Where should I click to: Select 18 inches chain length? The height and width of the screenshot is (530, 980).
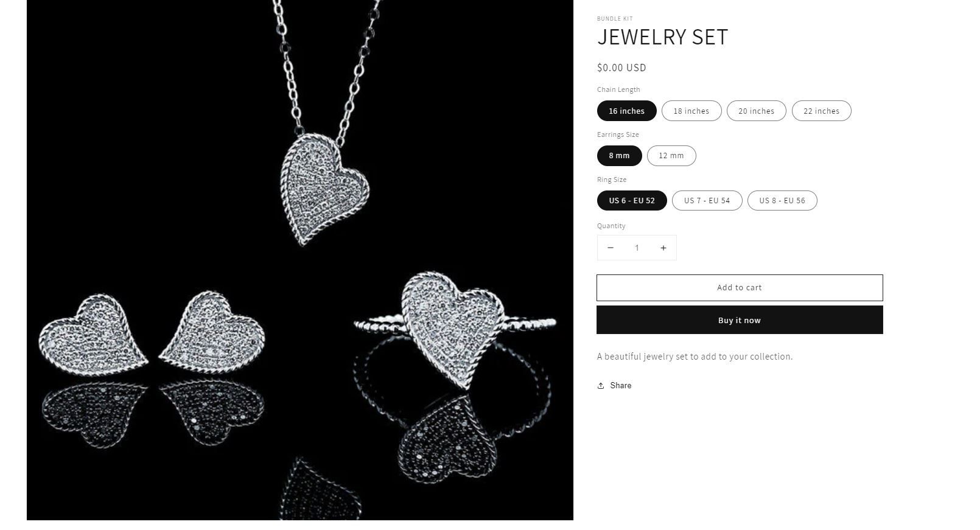click(691, 111)
